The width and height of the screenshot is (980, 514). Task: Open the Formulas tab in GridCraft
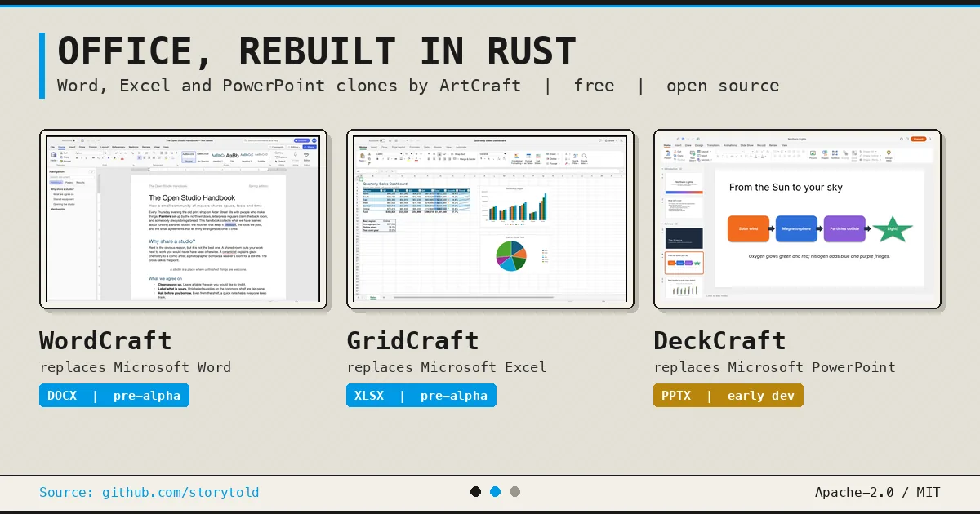(x=414, y=147)
